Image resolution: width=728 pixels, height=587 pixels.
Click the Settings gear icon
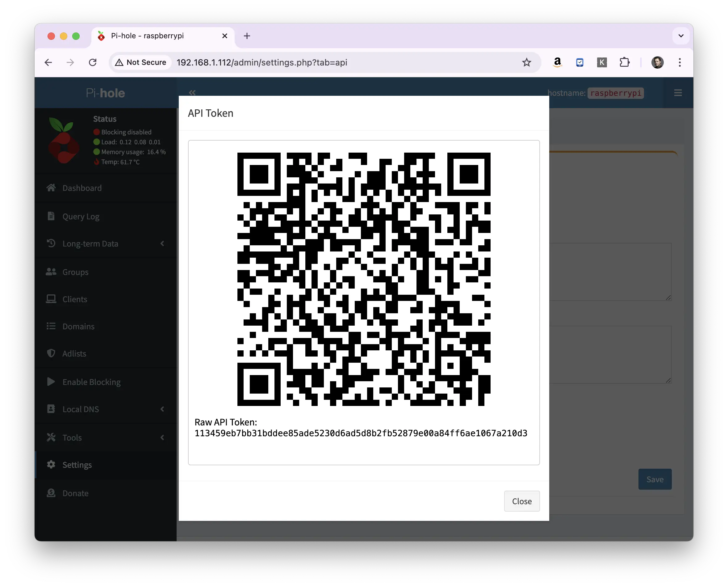51,465
